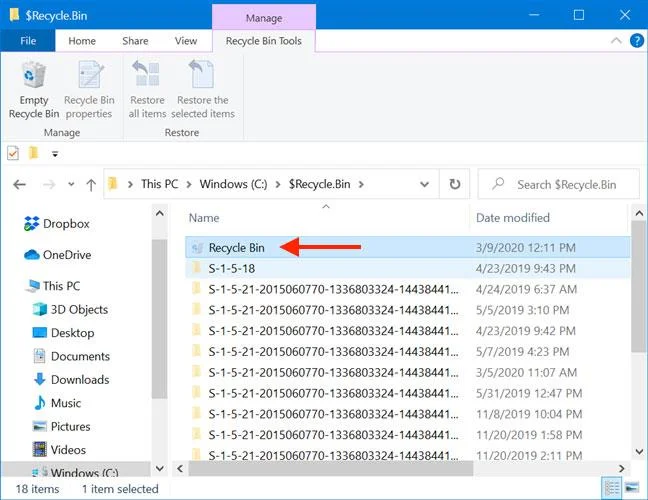648x500 pixels.
Task: Open Pictures in the navigation pane
Action: coord(61,426)
